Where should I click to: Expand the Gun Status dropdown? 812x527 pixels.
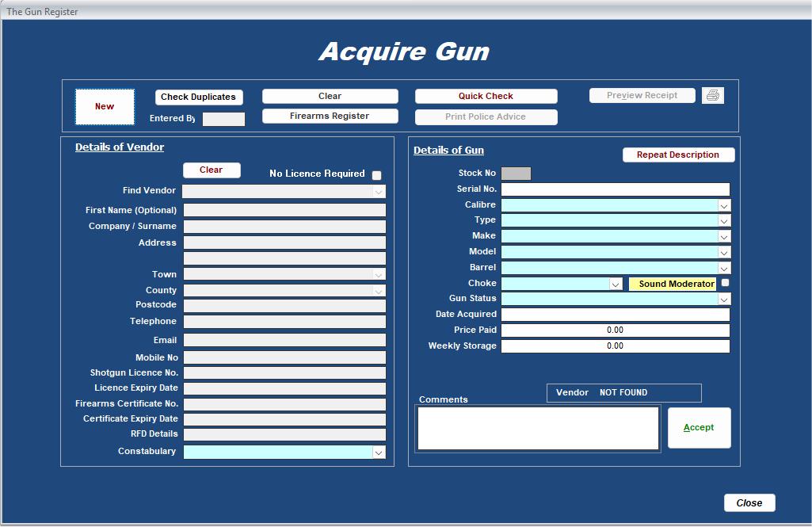[x=722, y=298]
